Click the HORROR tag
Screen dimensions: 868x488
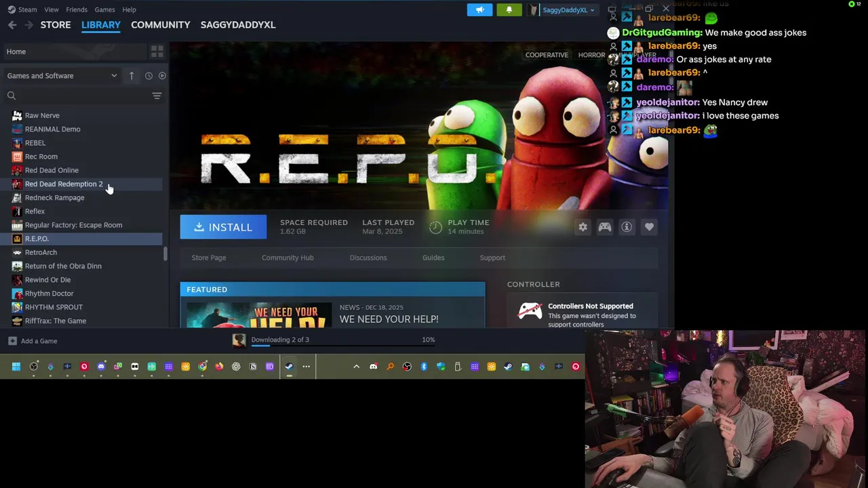591,55
